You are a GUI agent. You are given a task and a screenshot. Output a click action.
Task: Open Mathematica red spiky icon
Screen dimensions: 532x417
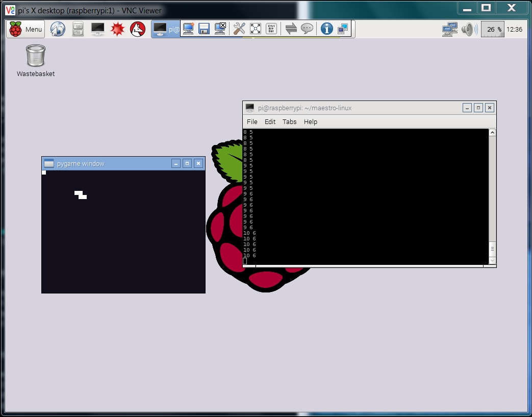point(118,29)
